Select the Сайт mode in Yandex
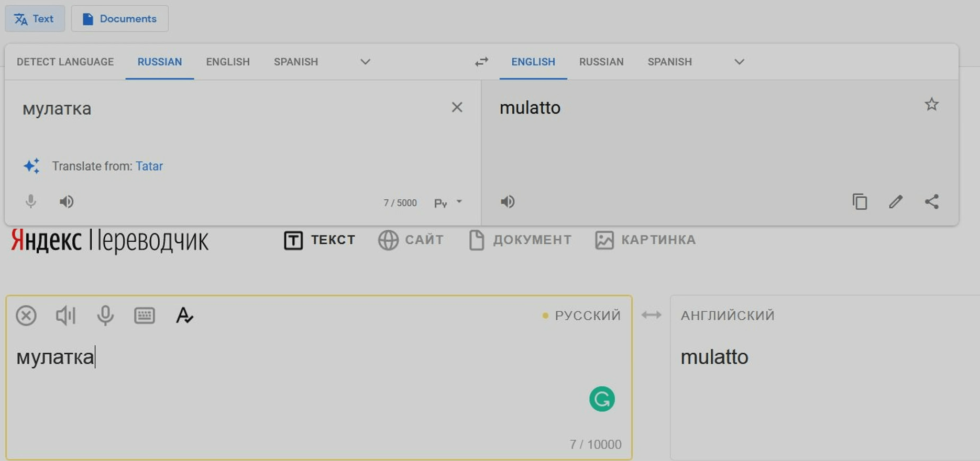 [411, 240]
